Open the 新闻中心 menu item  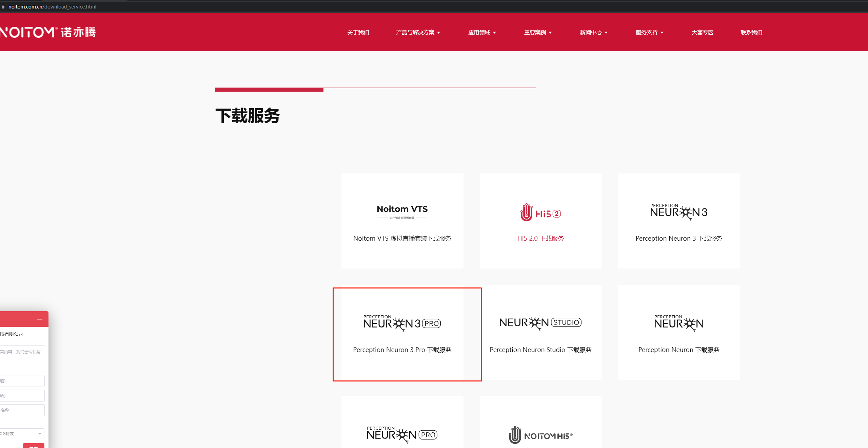(593, 32)
